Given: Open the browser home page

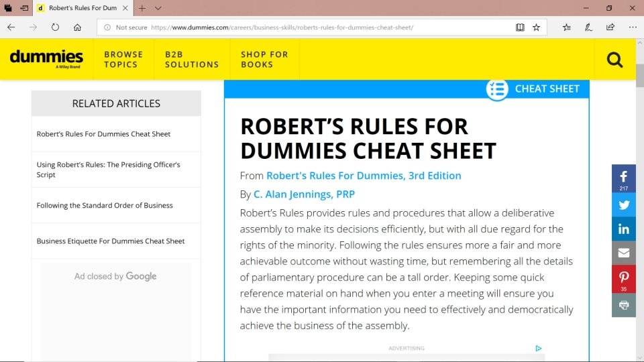Looking at the screenshot, I should tap(77, 27).
